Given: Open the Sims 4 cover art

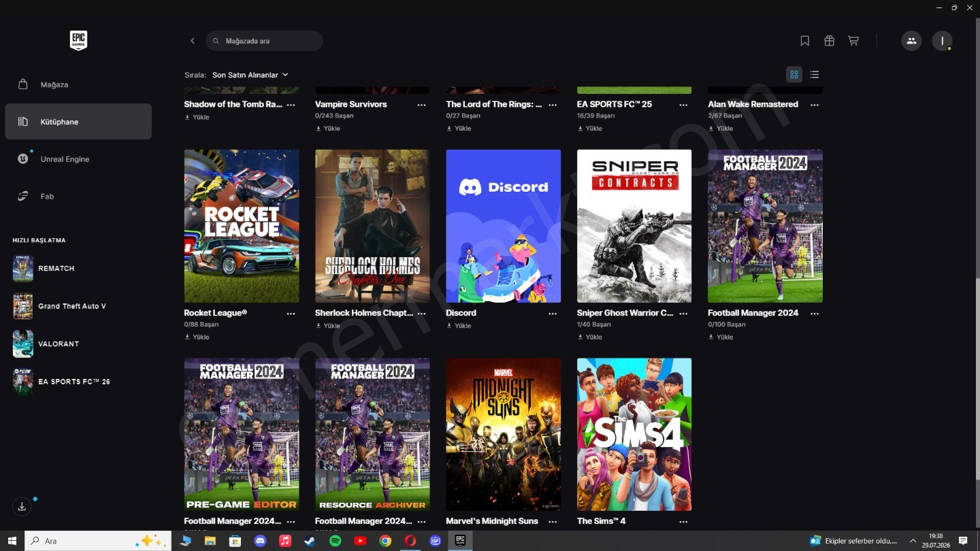Looking at the screenshot, I should click(x=634, y=435).
